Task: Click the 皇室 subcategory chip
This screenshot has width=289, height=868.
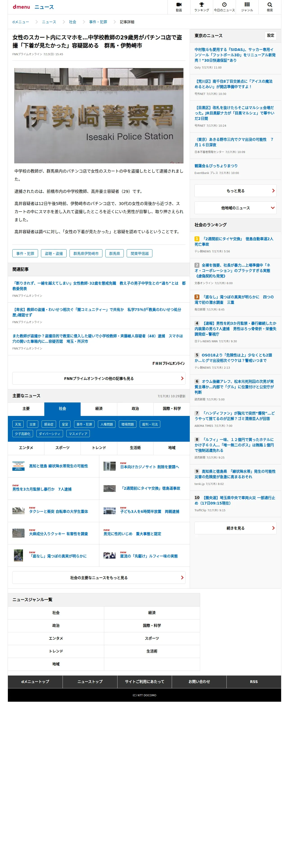Action: click(x=65, y=424)
